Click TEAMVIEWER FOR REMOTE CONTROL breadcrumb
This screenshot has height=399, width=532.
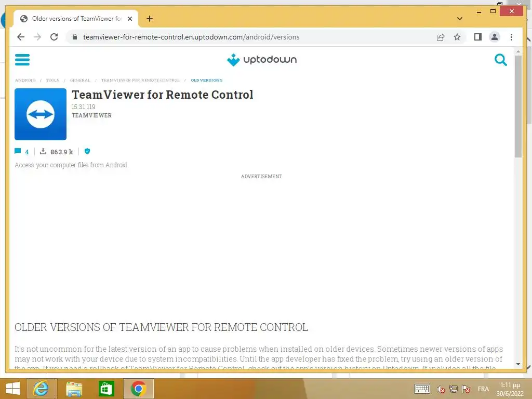pyautogui.click(x=140, y=81)
